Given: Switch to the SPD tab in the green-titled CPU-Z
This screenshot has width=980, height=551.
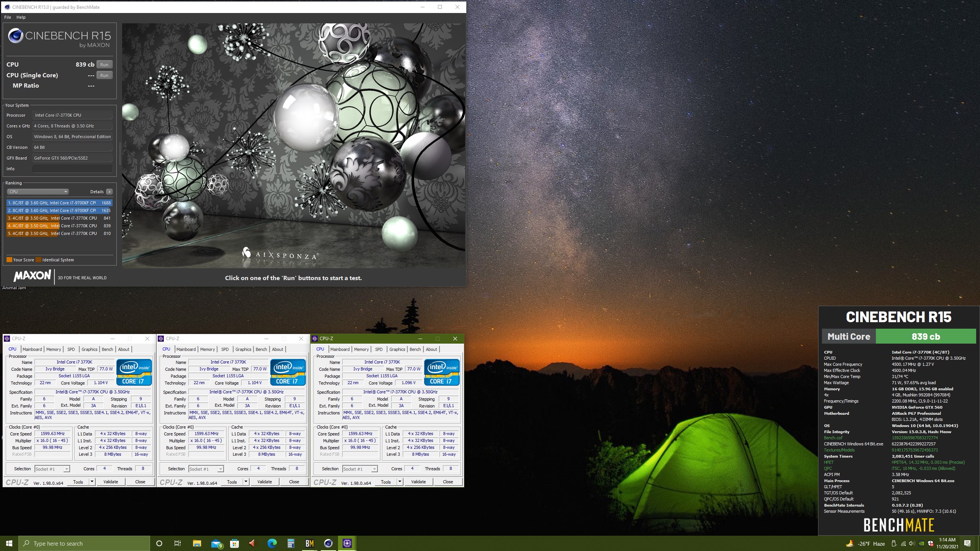Looking at the screenshot, I should (x=379, y=349).
